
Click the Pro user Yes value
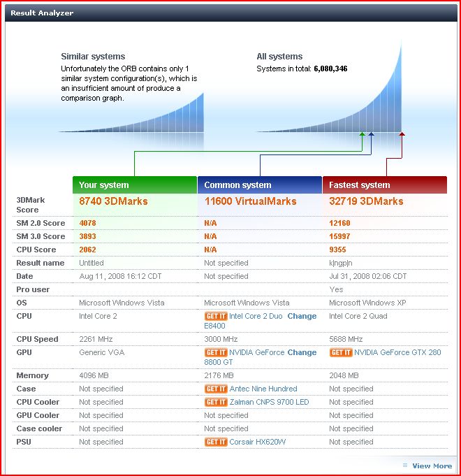pyautogui.click(x=336, y=289)
